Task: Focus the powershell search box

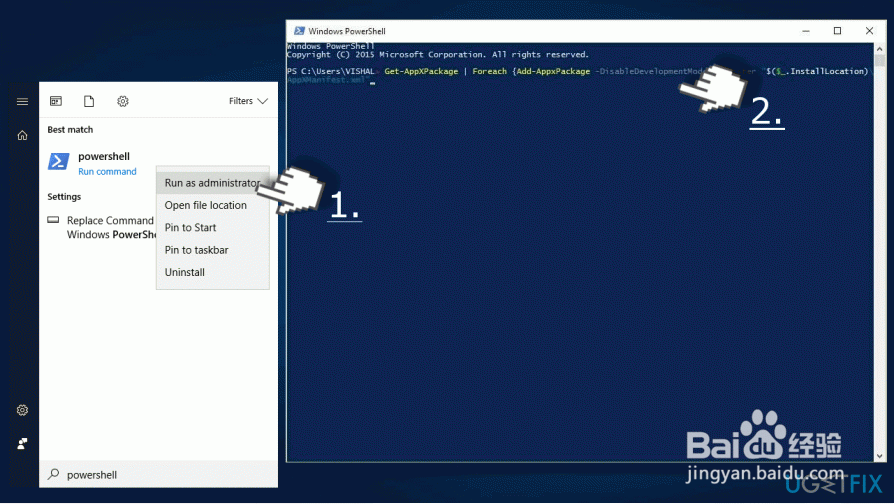Action: pyautogui.click(x=159, y=474)
